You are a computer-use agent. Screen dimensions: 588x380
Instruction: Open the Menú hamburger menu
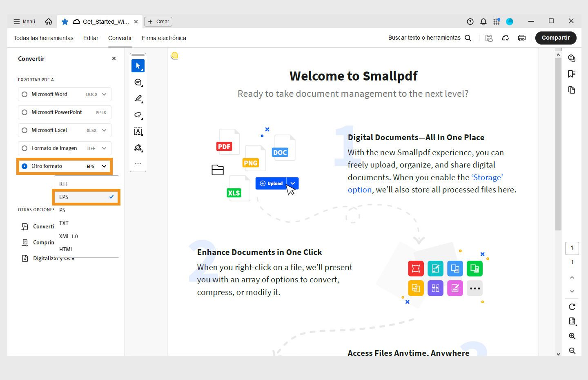tap(24, 21)
